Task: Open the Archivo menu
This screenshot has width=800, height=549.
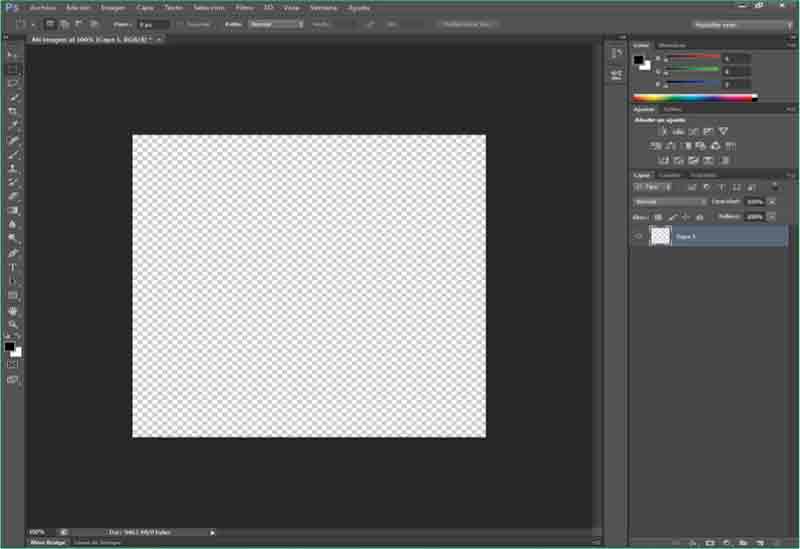Action: tap(43, 7)
